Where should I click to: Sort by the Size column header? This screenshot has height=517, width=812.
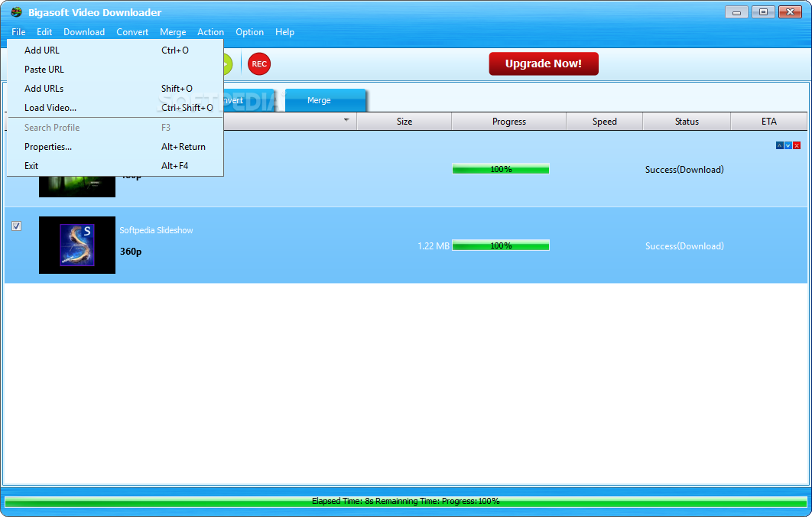(x=404, y=122)
